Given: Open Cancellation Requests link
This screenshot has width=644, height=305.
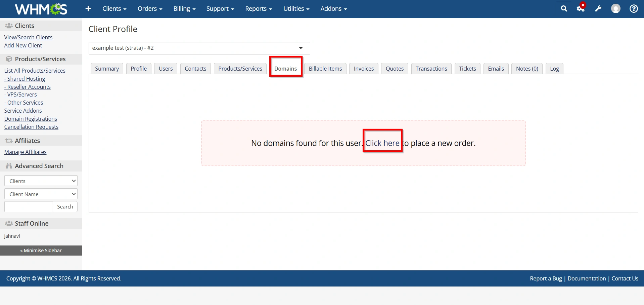Looking at the screenshot, I should (31, 127).
